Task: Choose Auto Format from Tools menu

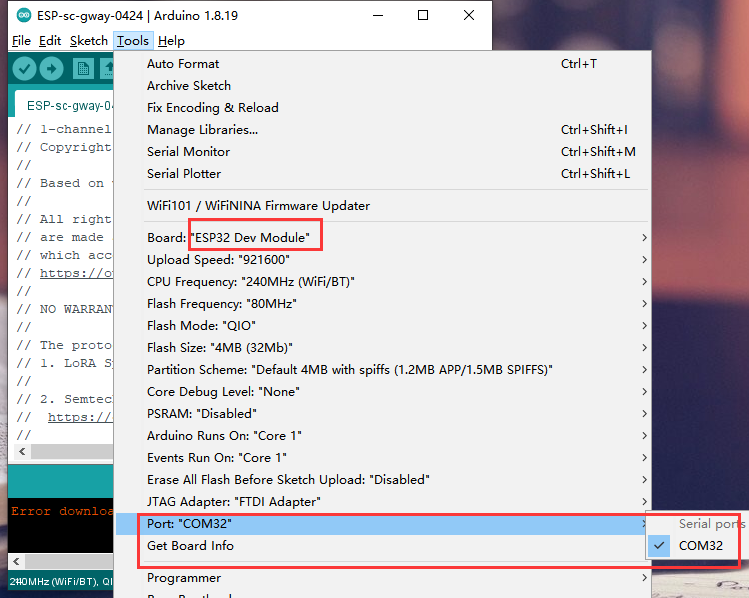Action: coord(383,64)
